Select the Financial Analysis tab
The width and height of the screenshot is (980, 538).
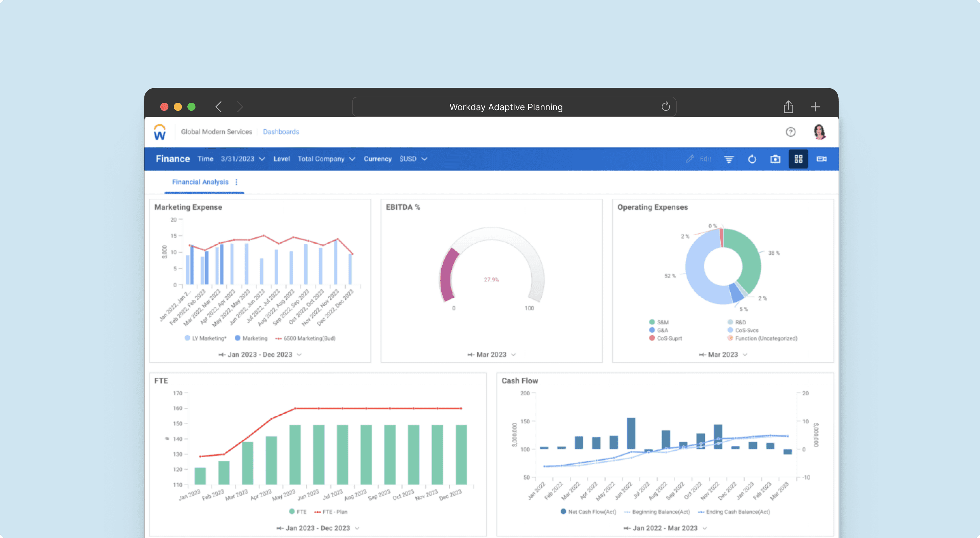pos(199,181)
